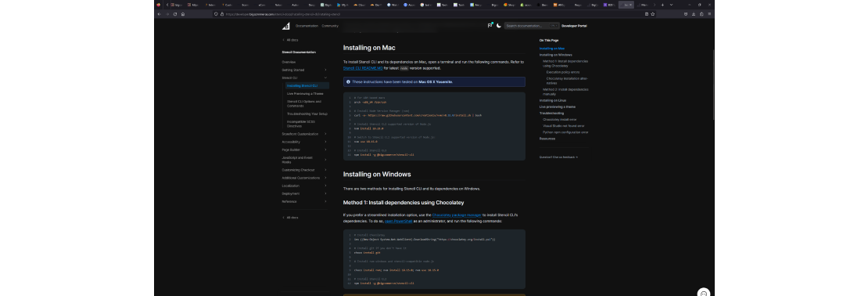Viewport: 868px width, 296px height.
Task: Expand the Reference section
Action: (x=304, y=201)
